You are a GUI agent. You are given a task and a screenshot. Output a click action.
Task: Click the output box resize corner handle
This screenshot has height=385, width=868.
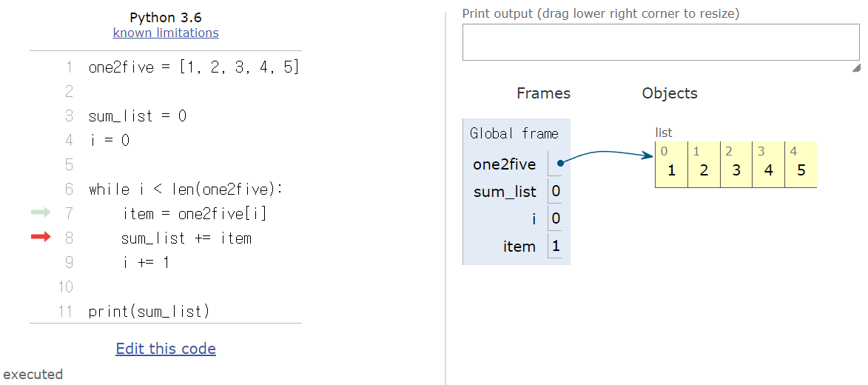pyautogui.click(x=856, y=67)
